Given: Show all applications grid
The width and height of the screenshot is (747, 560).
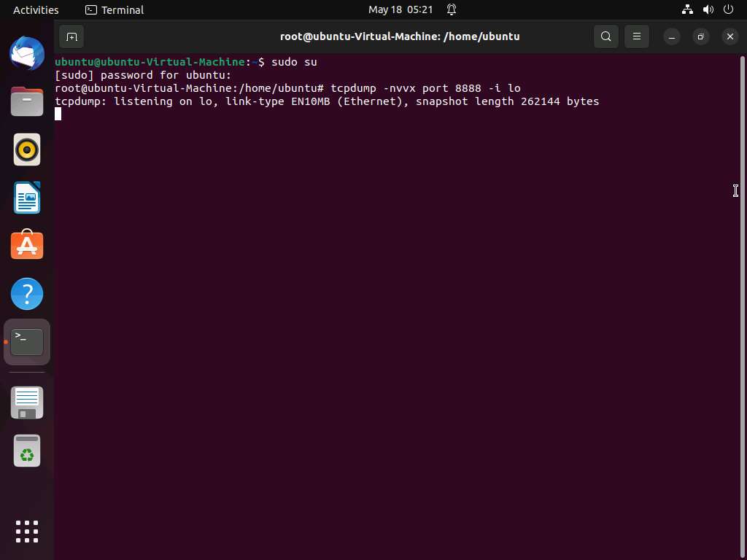Looking at the screenshot, I should pyautogui.click(x=27, y=531).
